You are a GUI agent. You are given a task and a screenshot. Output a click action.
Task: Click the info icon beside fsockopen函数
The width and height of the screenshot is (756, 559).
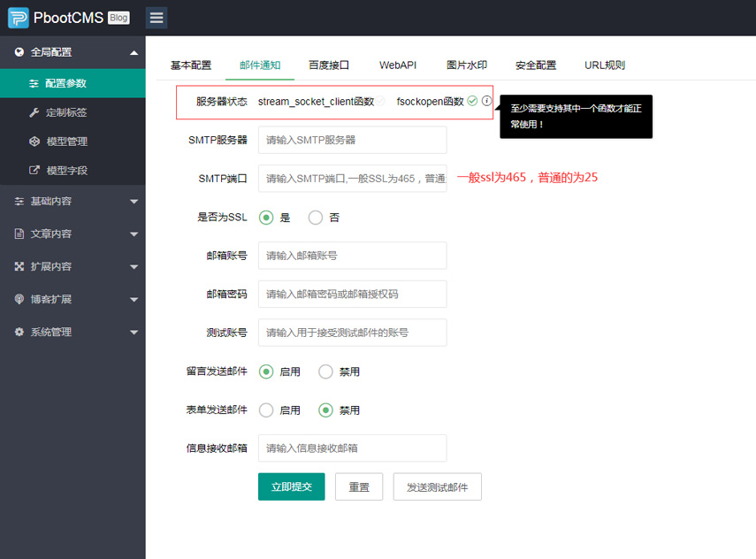[x=486, y=101]
